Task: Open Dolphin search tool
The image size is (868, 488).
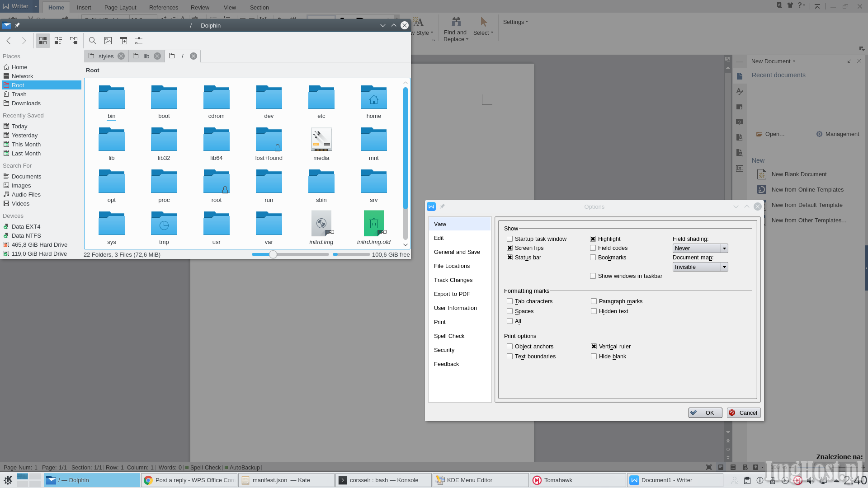Action: [x=93, y=41]
